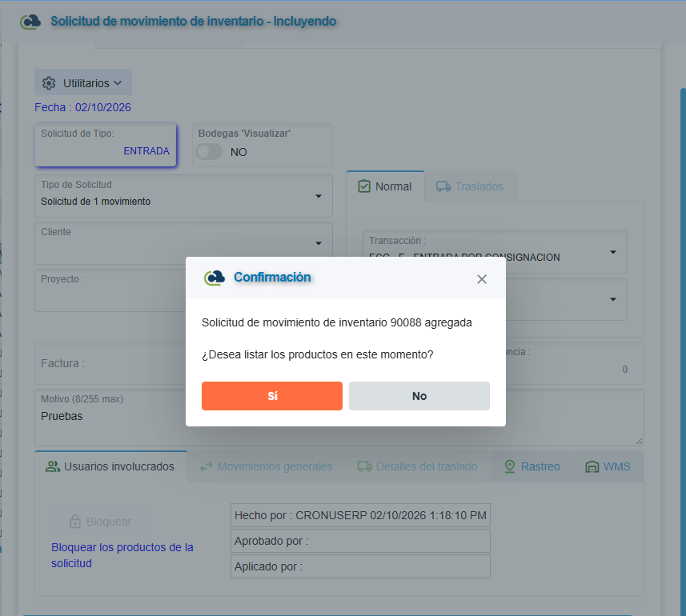Viewport: 686px width, 616px height.
Task: Click the location pin icon on Rastreo
Action: pos(510,466)
